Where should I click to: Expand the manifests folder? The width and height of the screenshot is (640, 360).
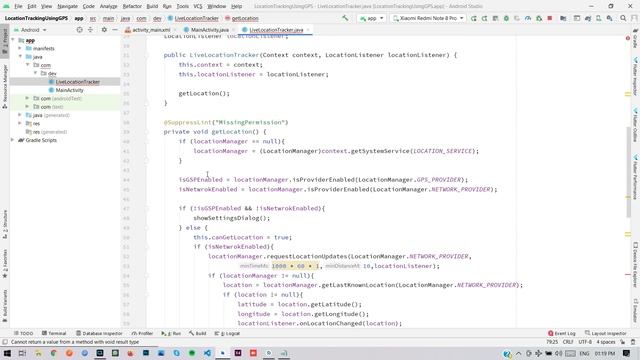tap(20, 48)
